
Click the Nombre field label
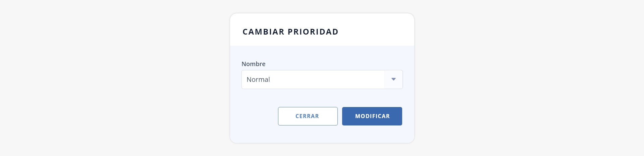(x=253, y=64)
